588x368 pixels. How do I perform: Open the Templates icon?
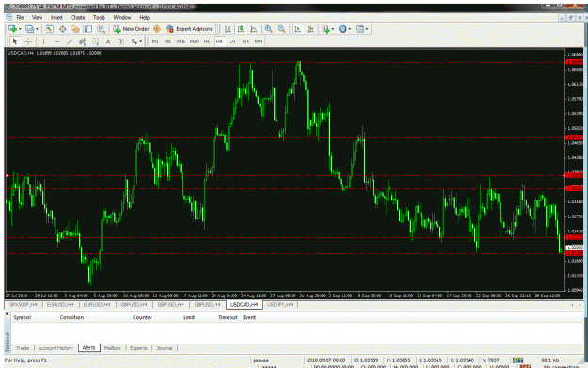coord(359,29)
